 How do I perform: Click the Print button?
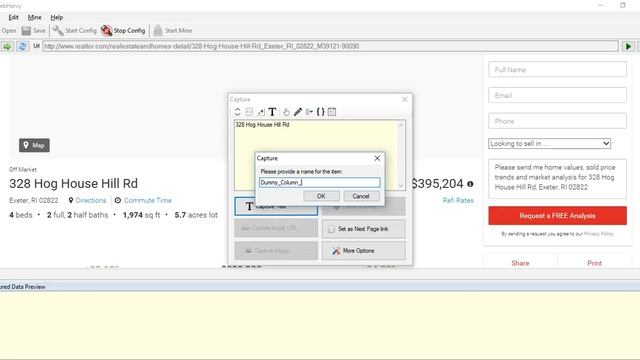click(594, 263)
